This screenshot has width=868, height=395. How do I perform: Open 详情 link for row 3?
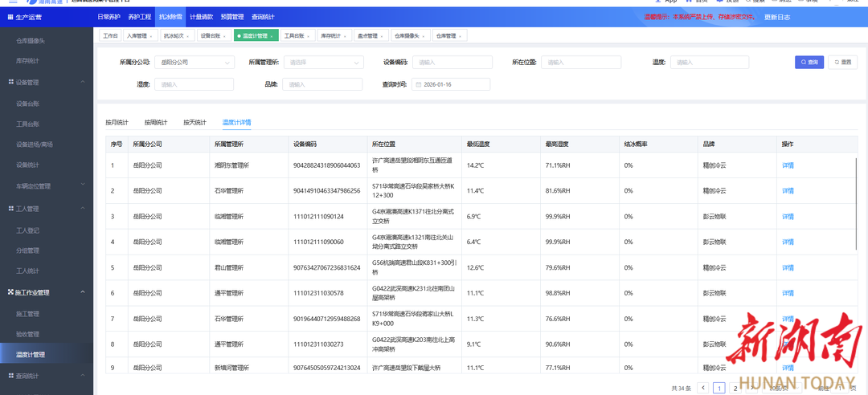[x=788, y=217]
